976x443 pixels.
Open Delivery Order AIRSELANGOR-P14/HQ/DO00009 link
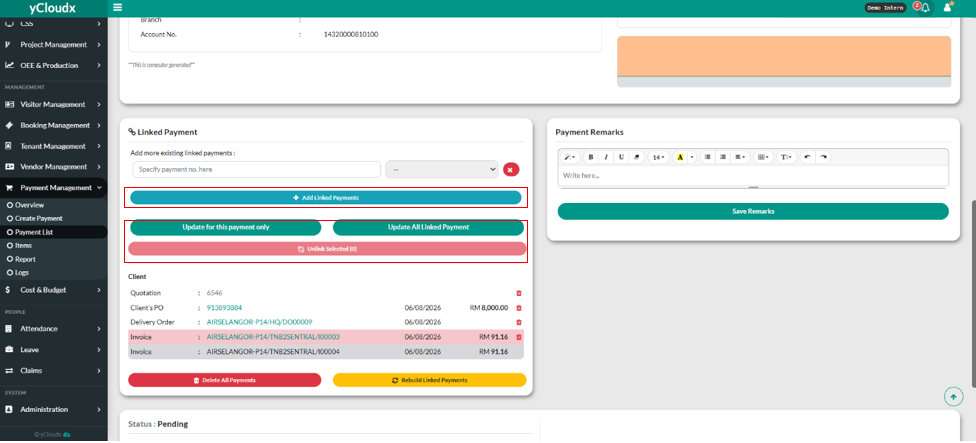(259, 322)
